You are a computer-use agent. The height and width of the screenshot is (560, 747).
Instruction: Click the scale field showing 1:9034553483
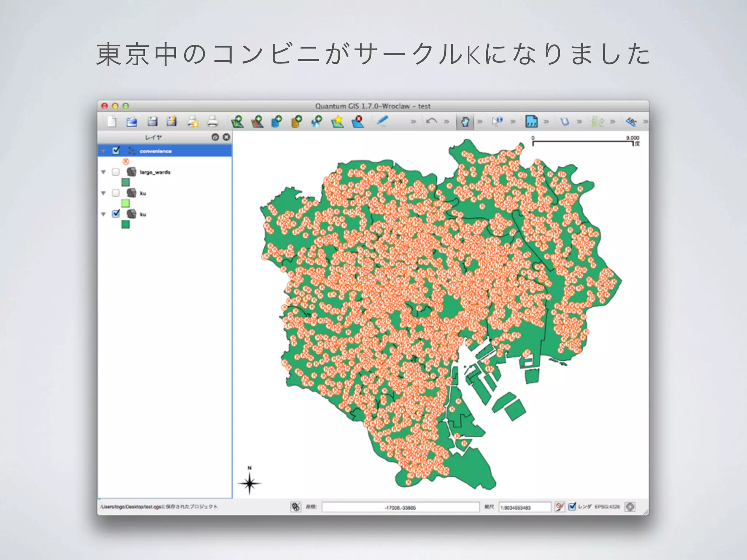[x=525, y=507]
